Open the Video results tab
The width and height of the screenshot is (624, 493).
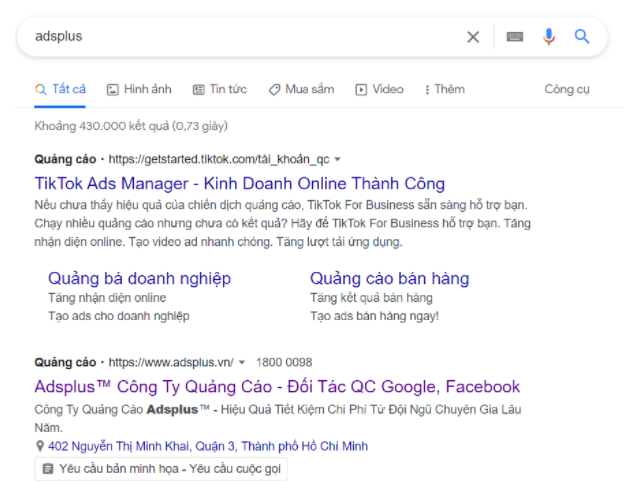pyautogui.click(x=379, y=89)
